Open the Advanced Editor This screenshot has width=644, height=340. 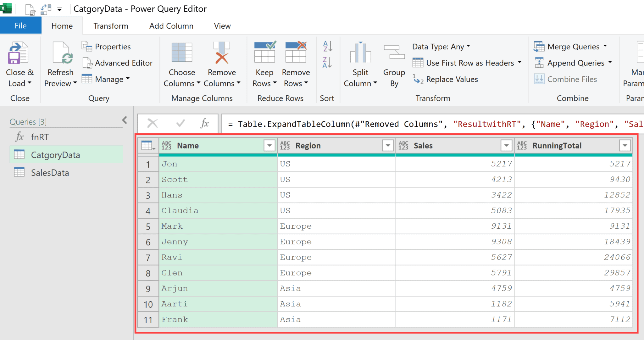pyautogui.click(x=117, y=63)
